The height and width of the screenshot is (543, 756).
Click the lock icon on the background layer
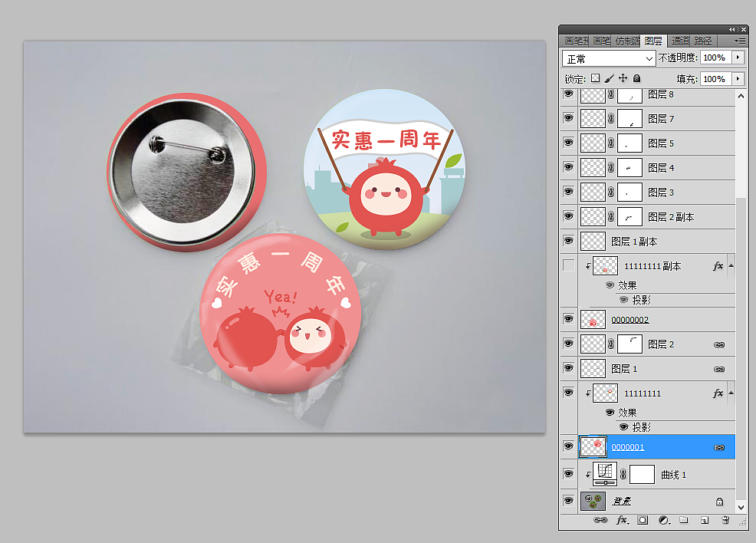(719, 502)
